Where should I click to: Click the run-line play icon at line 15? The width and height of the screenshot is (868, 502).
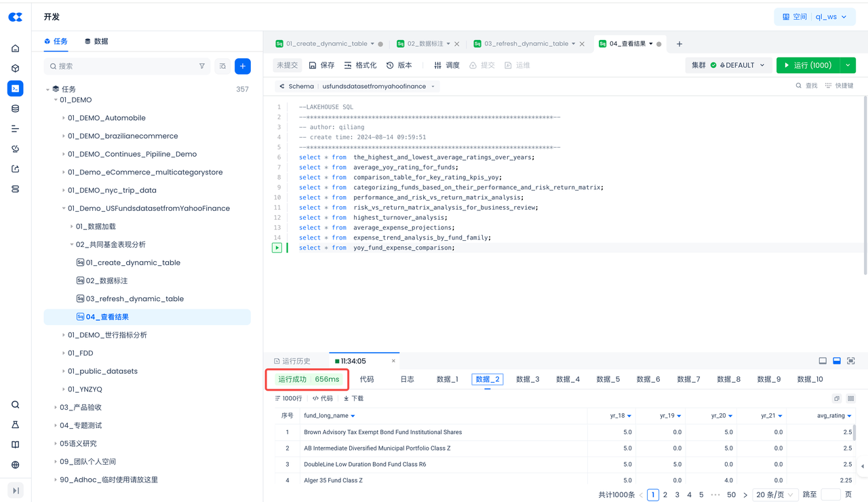[277, 248]
